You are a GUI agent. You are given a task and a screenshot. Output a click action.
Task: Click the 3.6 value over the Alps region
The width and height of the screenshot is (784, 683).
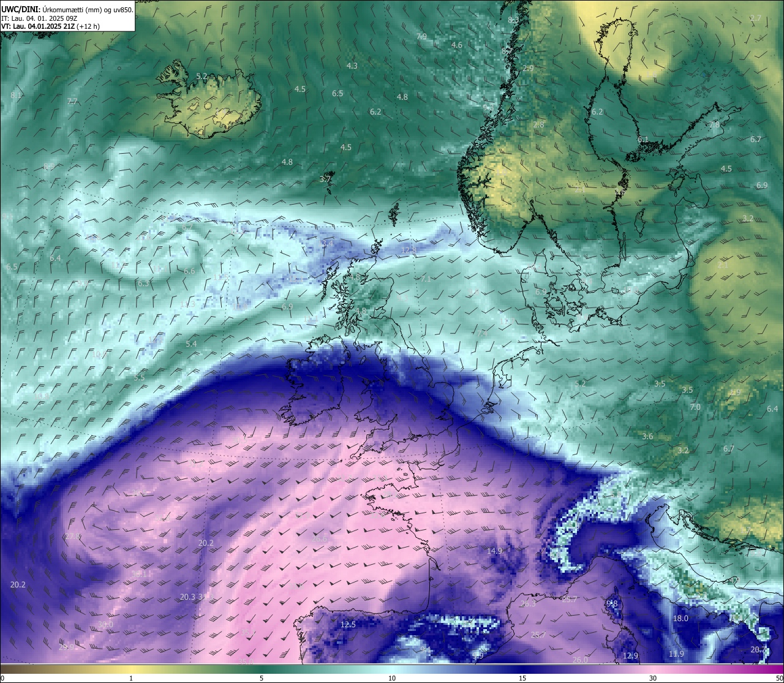[x=647, y=437]
